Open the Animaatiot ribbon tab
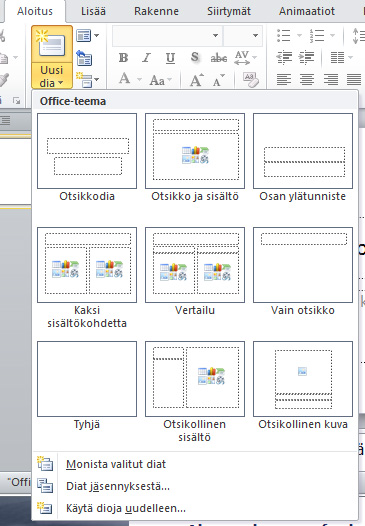Screen dimensions: 365x526 307,11
